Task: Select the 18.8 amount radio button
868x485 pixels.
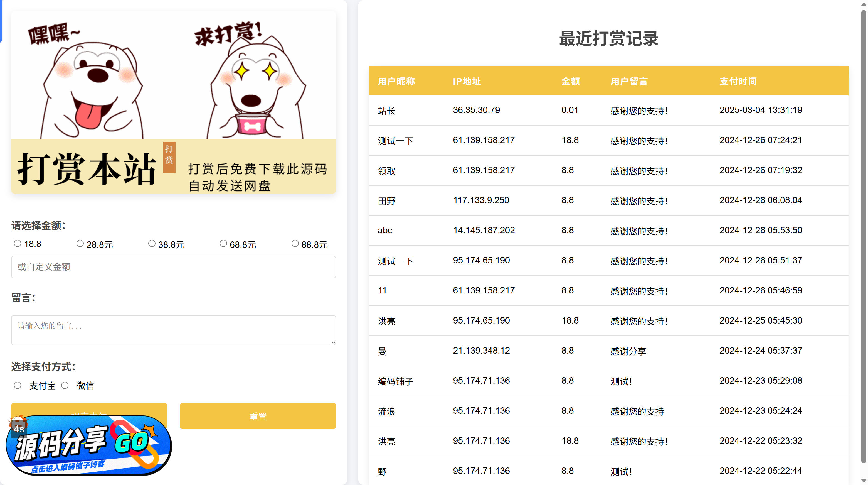Action: click(x=18, y=244)
